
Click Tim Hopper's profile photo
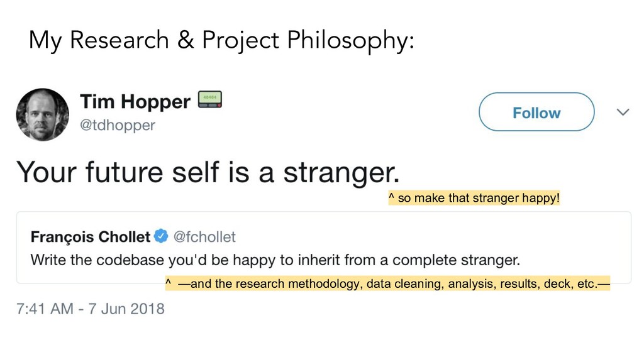pos(42,114)
